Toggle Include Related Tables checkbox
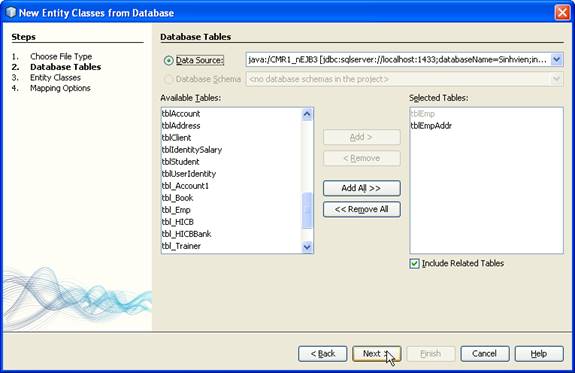 tap(414, 263)
